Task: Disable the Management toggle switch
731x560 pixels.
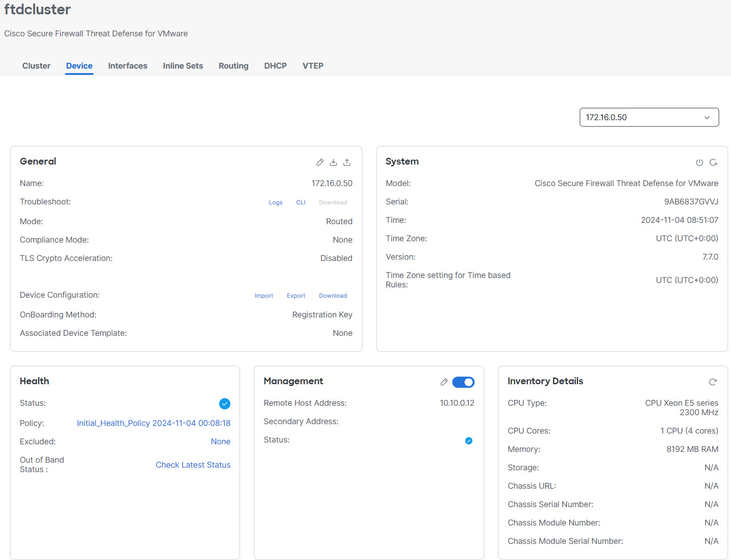Action: coord(463,382)
